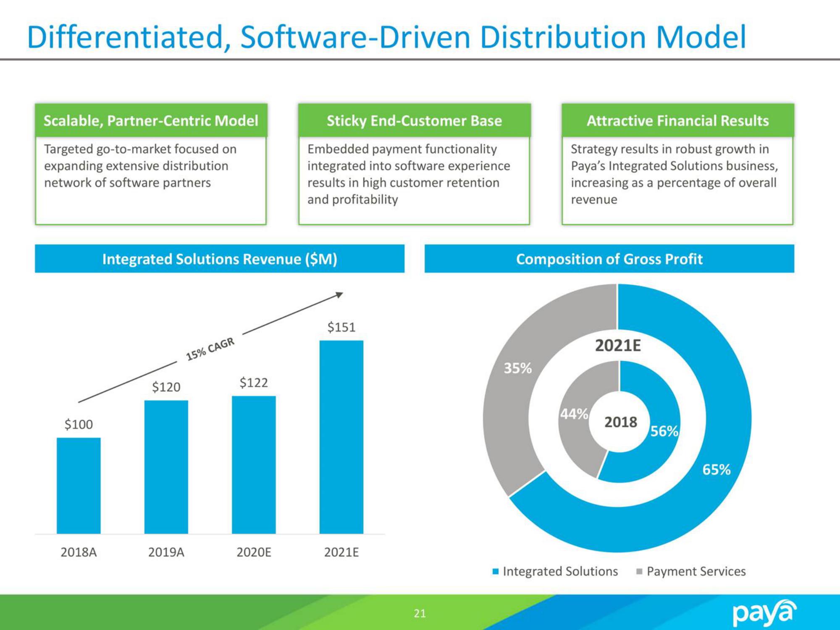
Task: Click text 'and profitability'
Action: tap(352, 199)
